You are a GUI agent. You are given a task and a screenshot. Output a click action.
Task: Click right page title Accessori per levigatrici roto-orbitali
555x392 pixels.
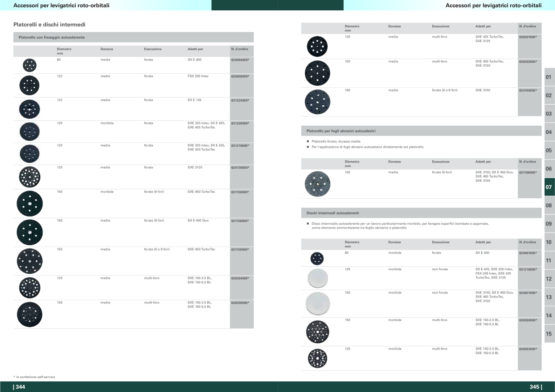point(494,5)
